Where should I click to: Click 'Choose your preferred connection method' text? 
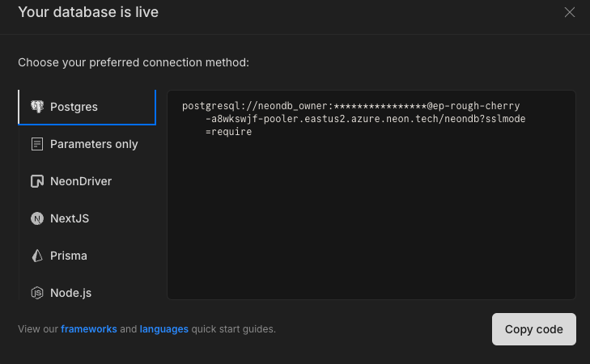point(134,62)
